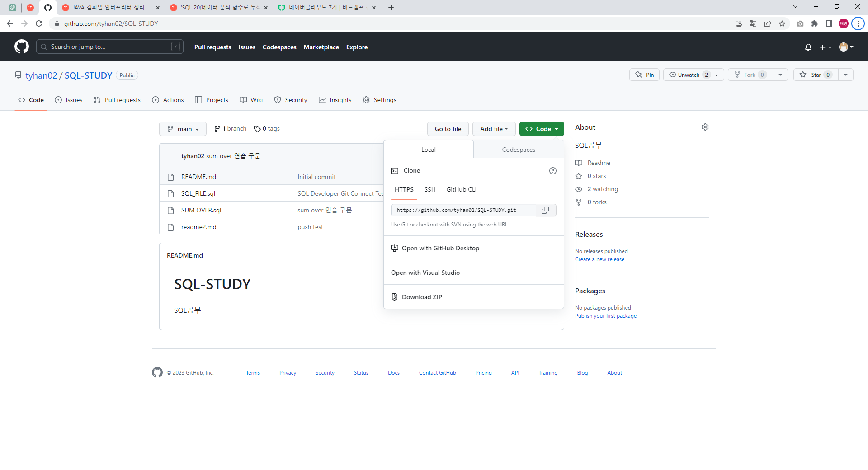Image resolution: width=868 pixels, height=470 pixels.
Task: Click the browser address bar
Action: pyautogui.click(x=389, y=23)
